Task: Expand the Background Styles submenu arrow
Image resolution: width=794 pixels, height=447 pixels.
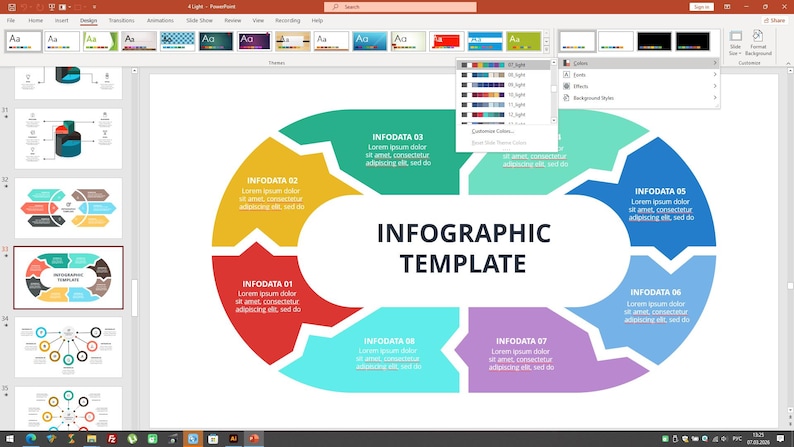Action: tap(715, 98)
